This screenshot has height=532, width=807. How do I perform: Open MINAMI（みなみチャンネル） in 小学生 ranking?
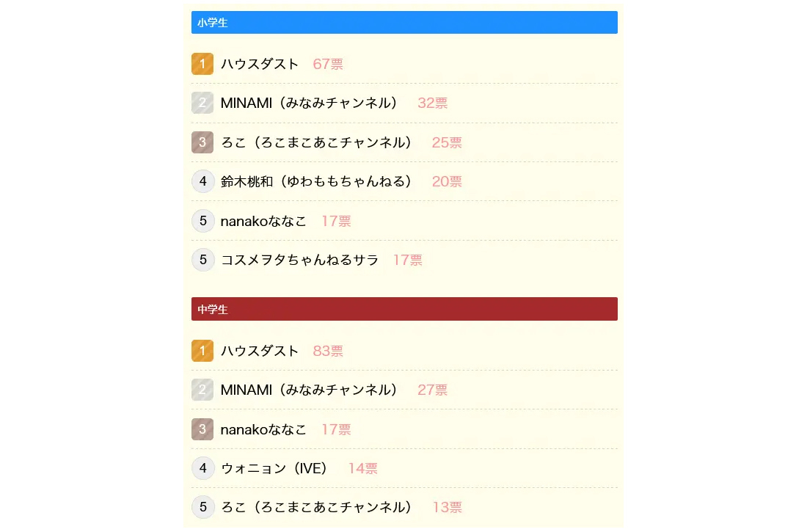tap(309, 103)
